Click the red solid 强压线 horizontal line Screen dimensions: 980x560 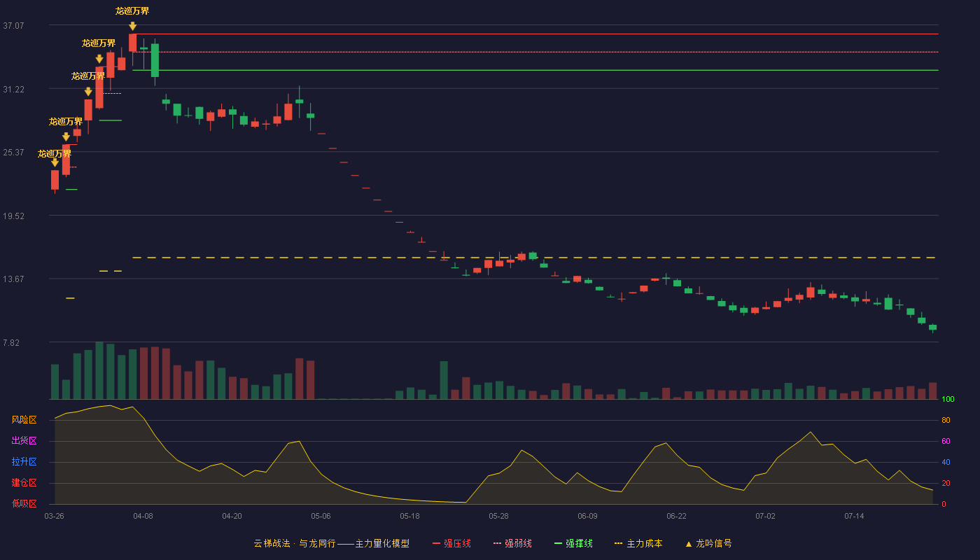pyautogui.click(x=535, y=34)
